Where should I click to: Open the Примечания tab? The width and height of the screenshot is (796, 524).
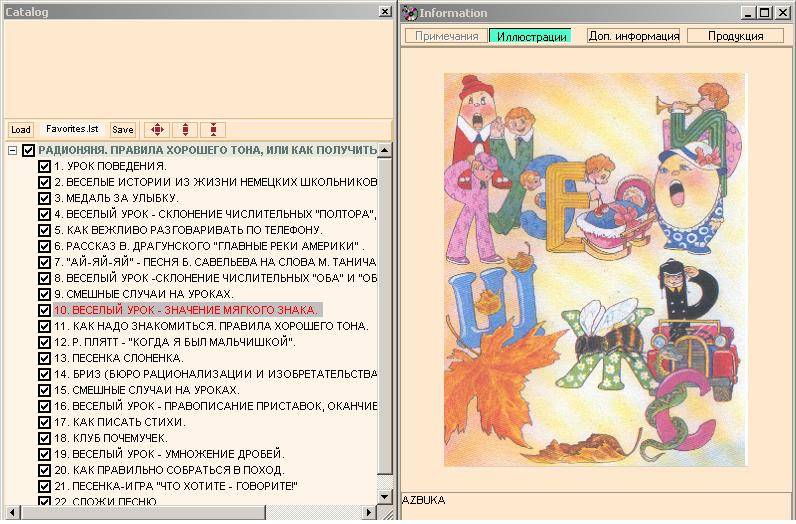(x=446, y=36)
